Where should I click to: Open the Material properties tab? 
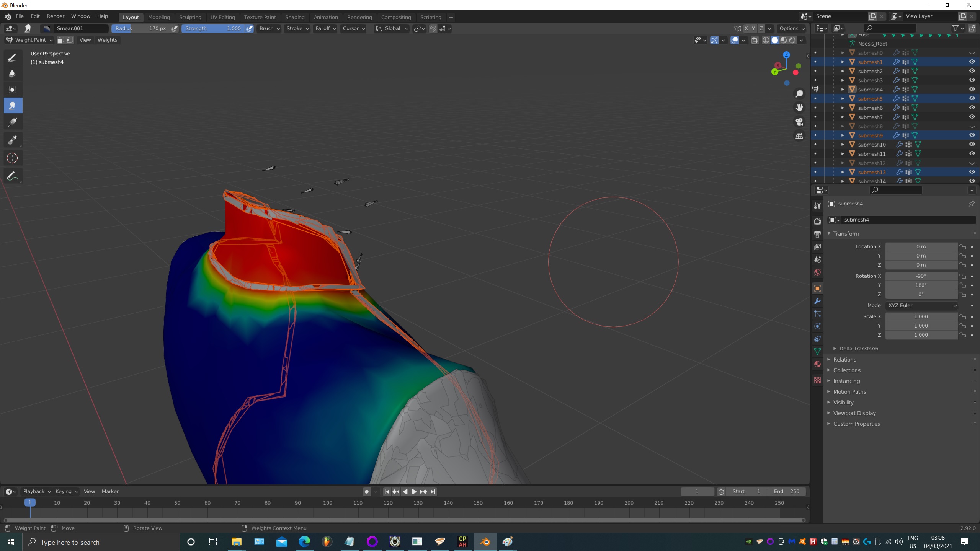817,364
